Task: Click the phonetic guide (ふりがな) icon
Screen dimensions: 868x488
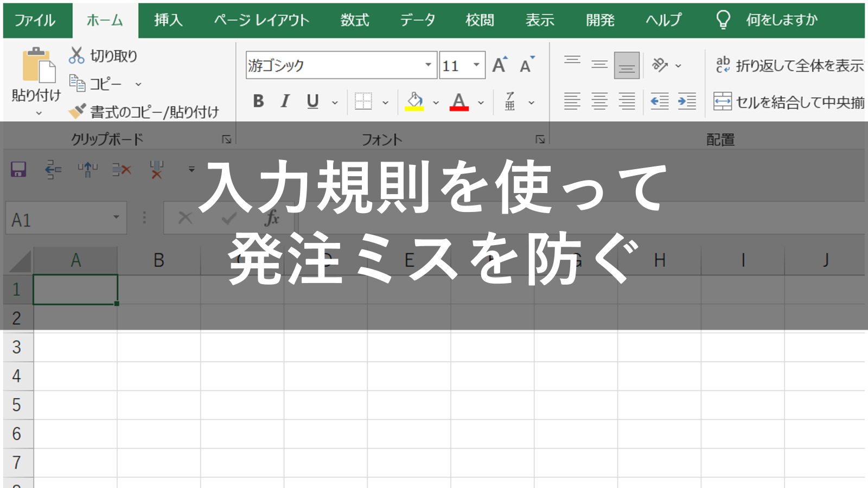Action: 510,101
